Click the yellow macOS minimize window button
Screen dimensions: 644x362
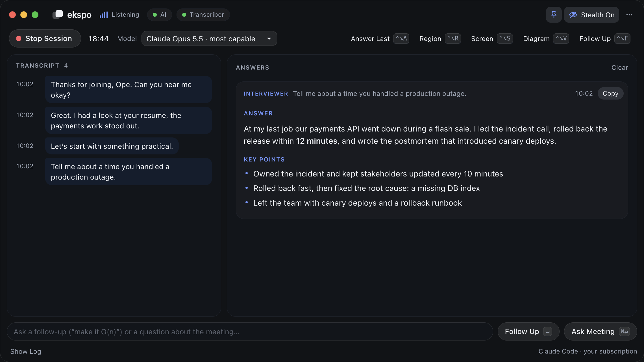click(24, 15)
